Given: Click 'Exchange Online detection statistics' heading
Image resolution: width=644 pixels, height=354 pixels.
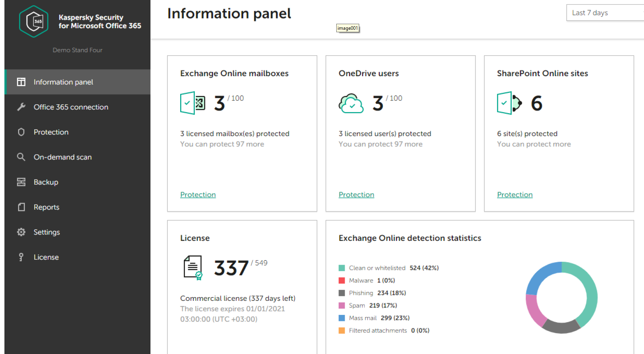Looking at the screenshot, I should point(410,238).
